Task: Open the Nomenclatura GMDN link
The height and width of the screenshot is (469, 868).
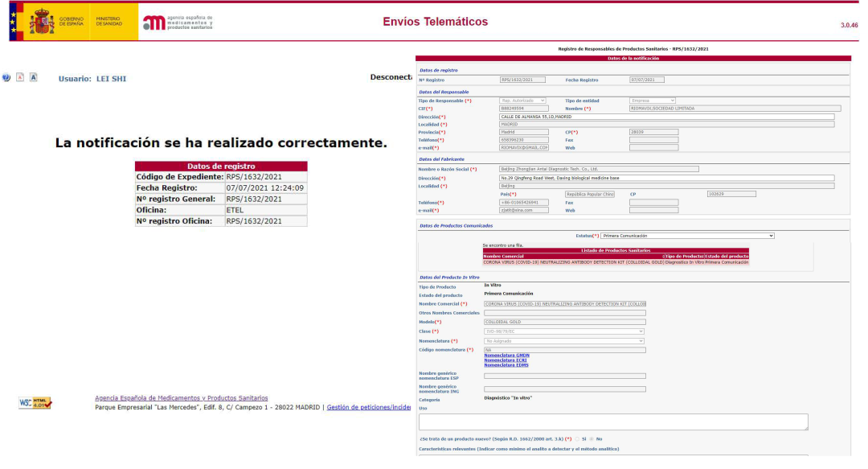Action: coord(506,356)
